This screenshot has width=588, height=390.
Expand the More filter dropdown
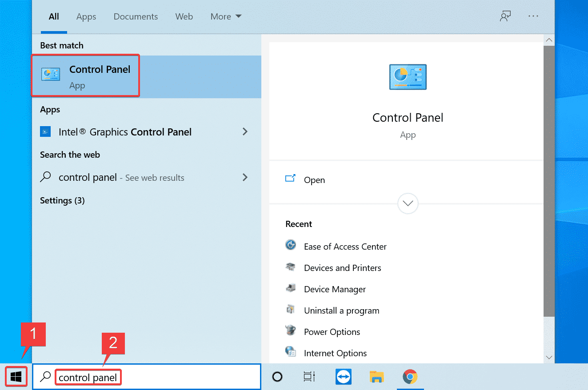(226, 17)
